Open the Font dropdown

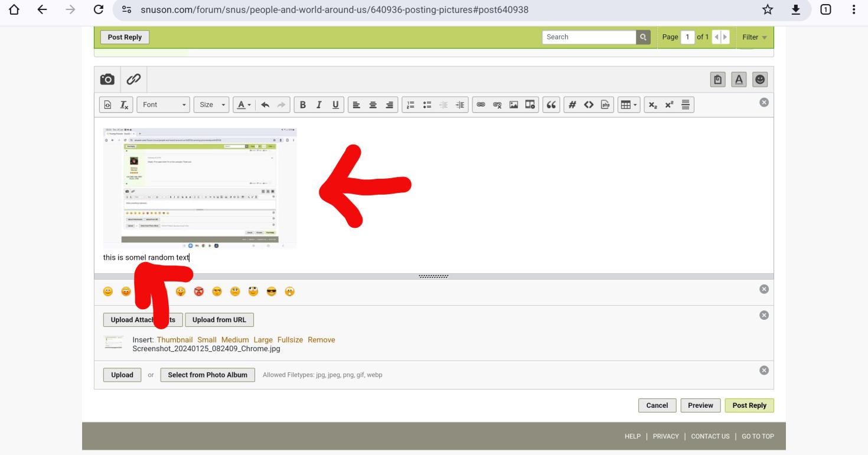tap(164, 104)
